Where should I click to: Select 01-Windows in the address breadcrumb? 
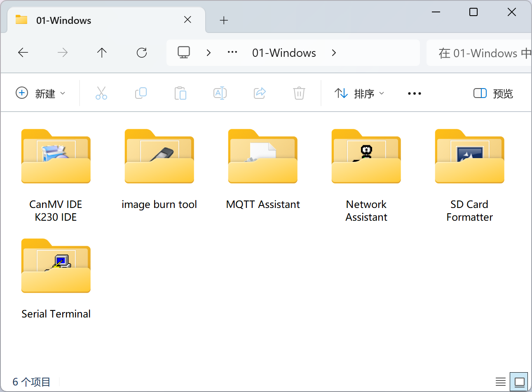pyautogui.click(x=284, y=53)
